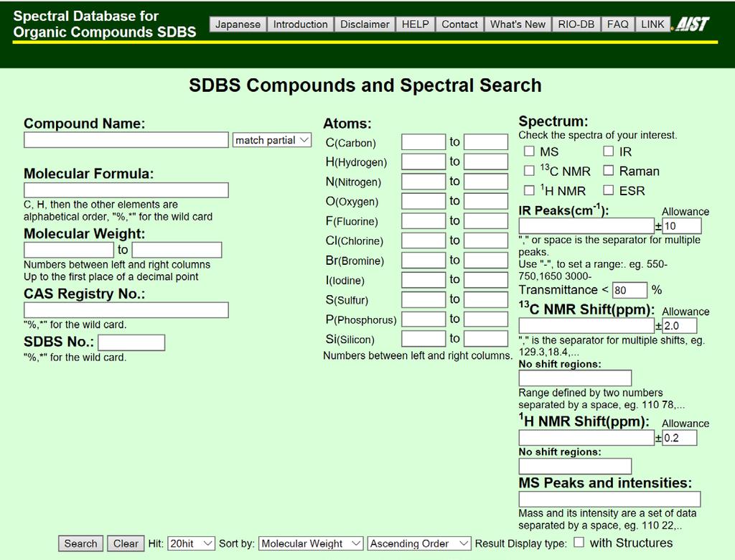The height and width of the screenshot is (560, 735).
Task: Open the Contact page
Action: click(x=459, y=24)
